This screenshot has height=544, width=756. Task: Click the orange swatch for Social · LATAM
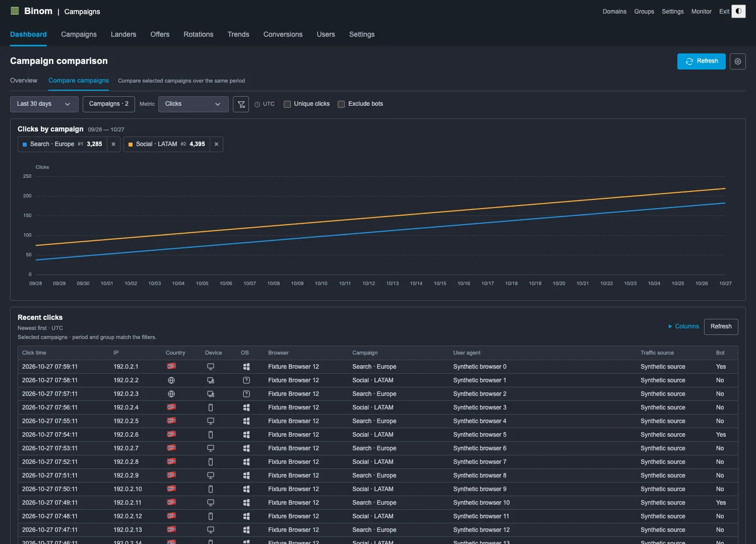(131, 145)
